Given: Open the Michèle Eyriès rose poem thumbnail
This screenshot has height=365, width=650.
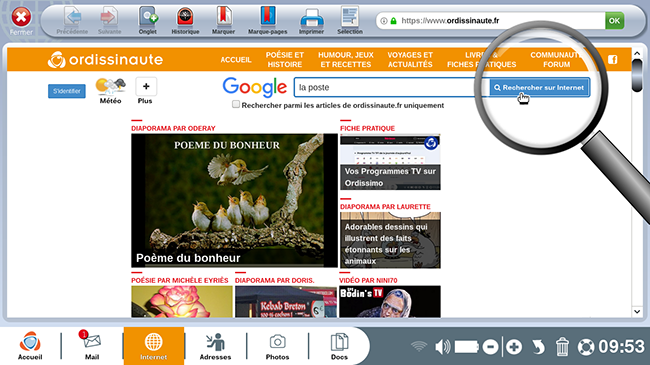Looking at the screenshot, I should [x=182, y=302].
